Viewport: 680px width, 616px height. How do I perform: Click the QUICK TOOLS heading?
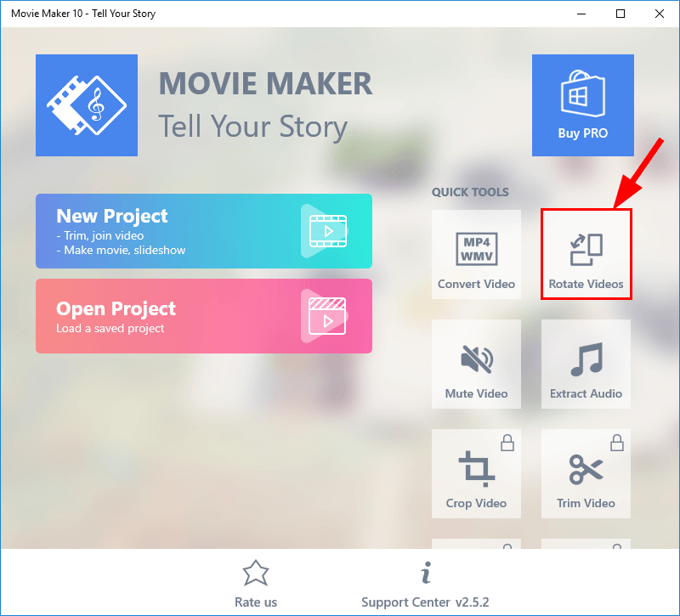coord(470,192)
